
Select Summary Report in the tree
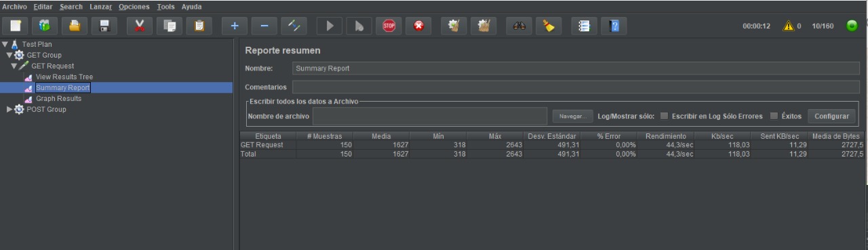coord(62,87)
